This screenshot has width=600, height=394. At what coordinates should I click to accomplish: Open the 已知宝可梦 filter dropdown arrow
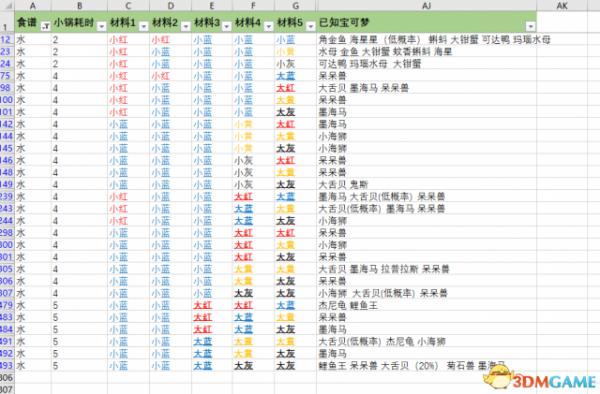pos(531,26)
